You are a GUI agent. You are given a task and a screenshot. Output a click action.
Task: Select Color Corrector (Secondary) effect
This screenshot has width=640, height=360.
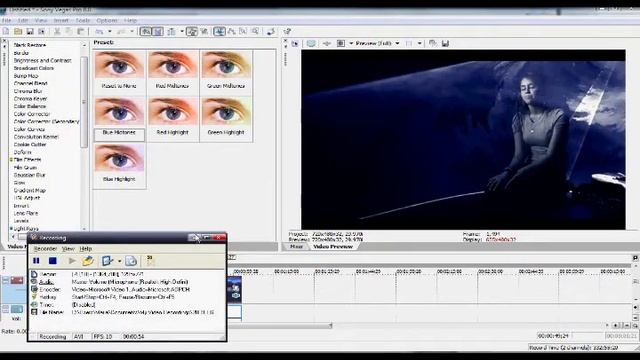pos(46,122)
